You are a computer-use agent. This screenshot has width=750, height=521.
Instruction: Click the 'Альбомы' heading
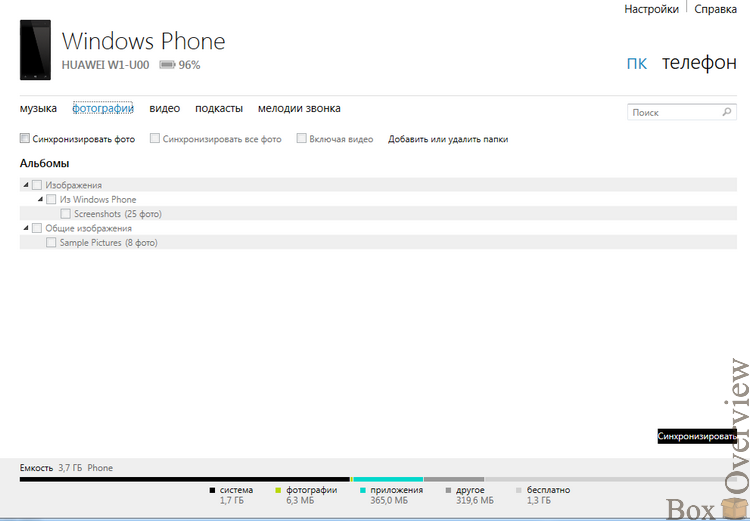tap(44, 163)
